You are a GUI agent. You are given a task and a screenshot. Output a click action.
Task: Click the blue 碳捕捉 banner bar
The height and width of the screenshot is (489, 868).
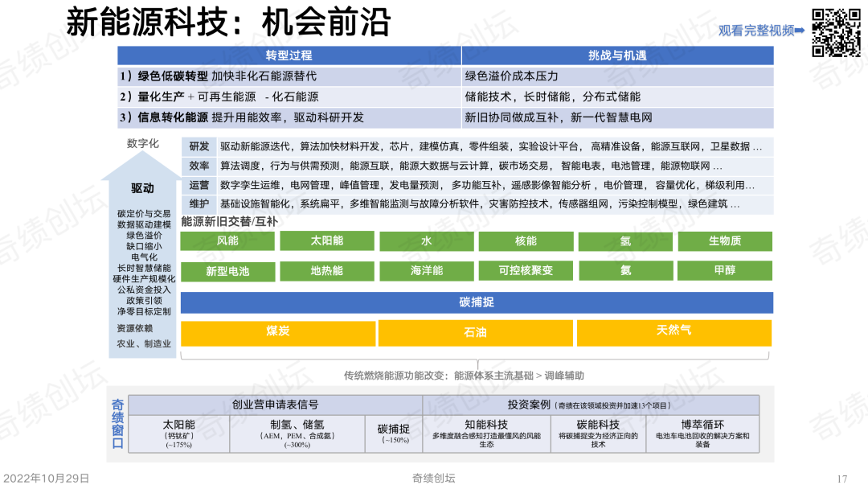pyautogui.click(x=478, y=302)
